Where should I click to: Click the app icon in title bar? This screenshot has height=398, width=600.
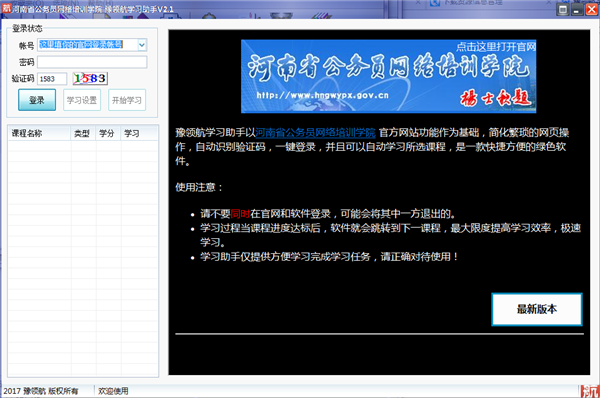tap(7, 8)
